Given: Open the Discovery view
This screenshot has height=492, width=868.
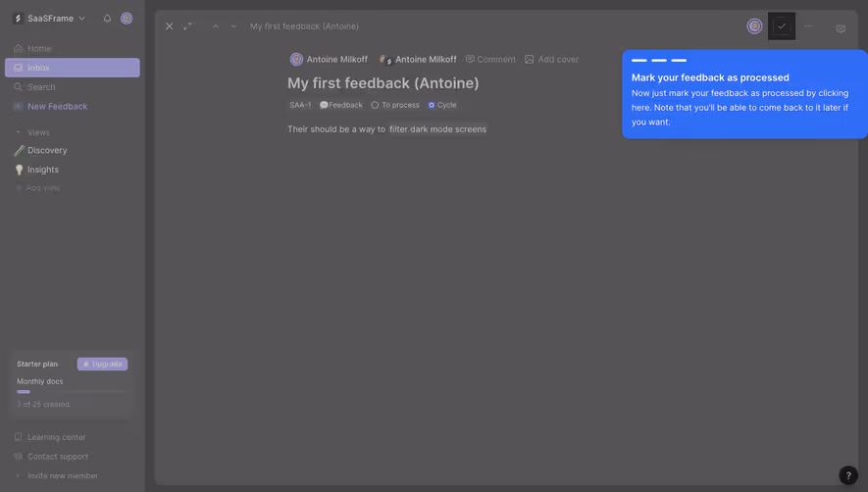Looking at the screenshot, I should coord(47,150).
